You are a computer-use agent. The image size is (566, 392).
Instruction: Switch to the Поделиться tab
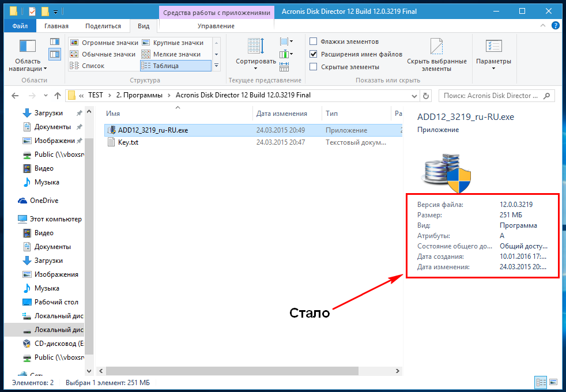[x=103, y=26]
